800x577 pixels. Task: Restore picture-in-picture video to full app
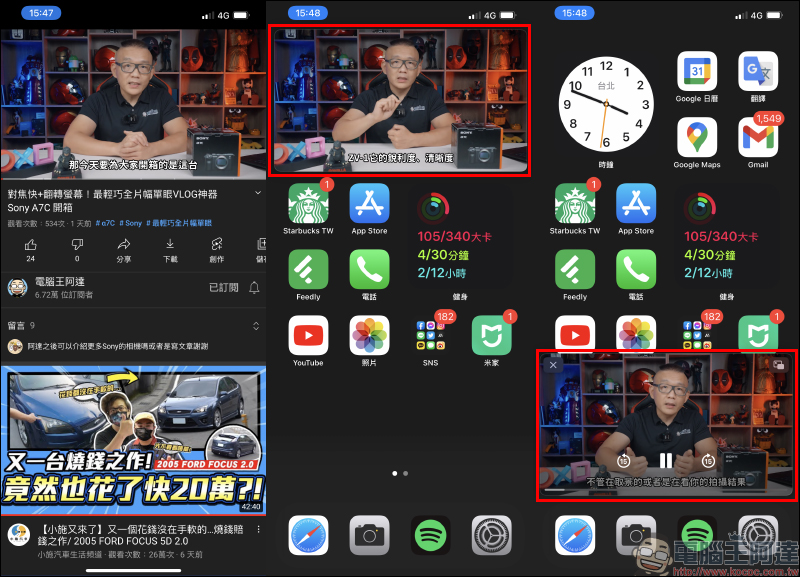click(x=779, y=364)
